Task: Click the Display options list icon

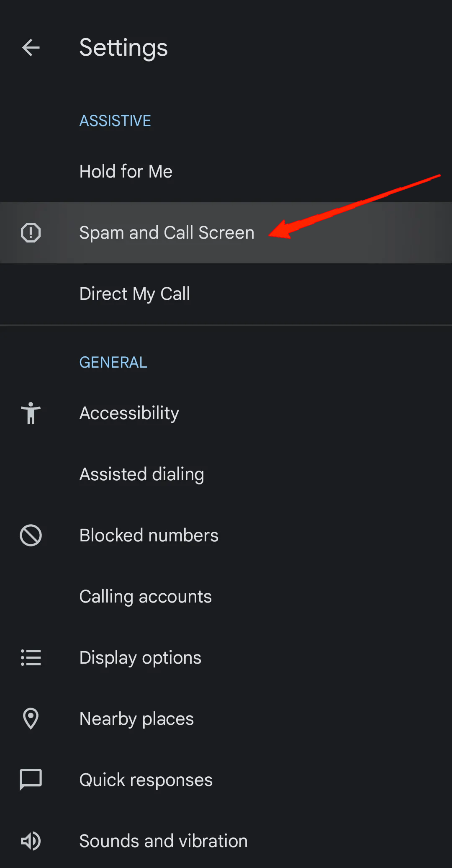Action: (31, 657)
